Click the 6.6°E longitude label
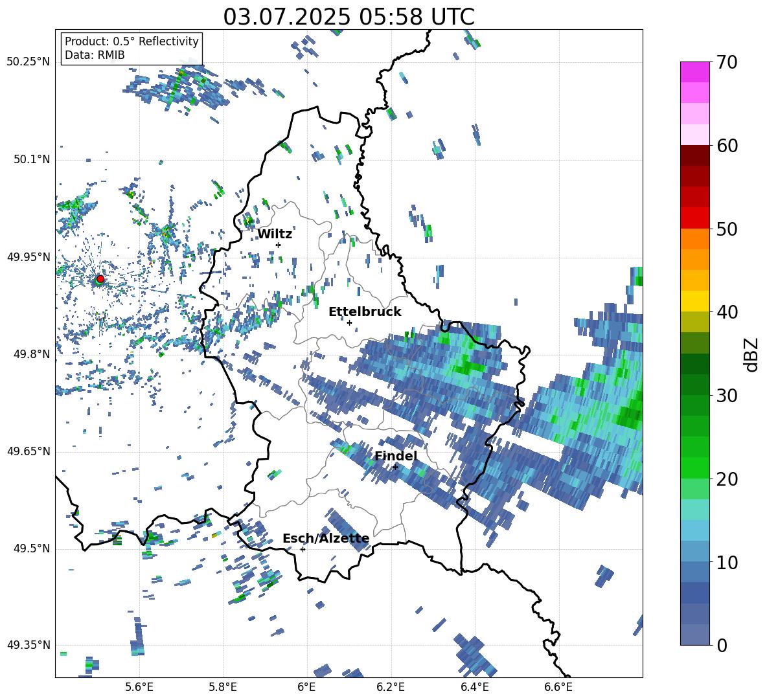 tap(558, 687)
